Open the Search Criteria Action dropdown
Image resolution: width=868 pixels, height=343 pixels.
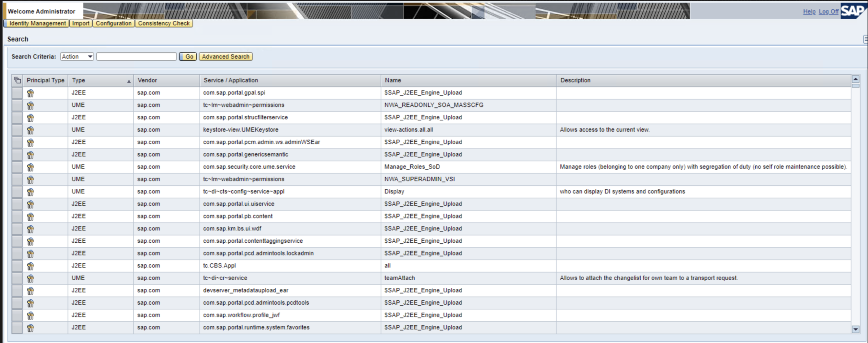(77, 57)
